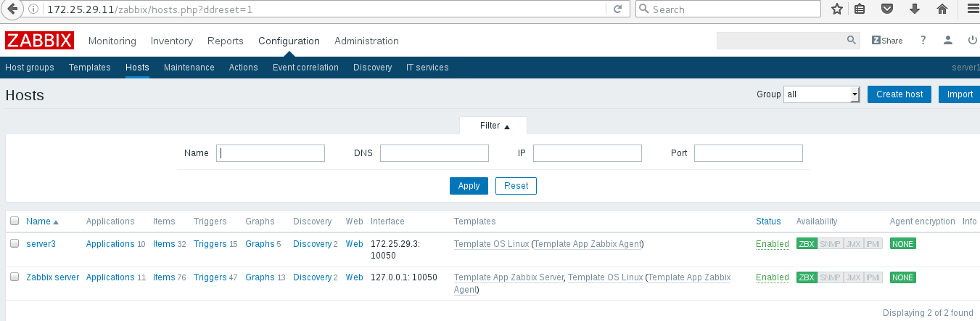Open the Configuration menu
The image size is (980, 321).
pos(289,41)
